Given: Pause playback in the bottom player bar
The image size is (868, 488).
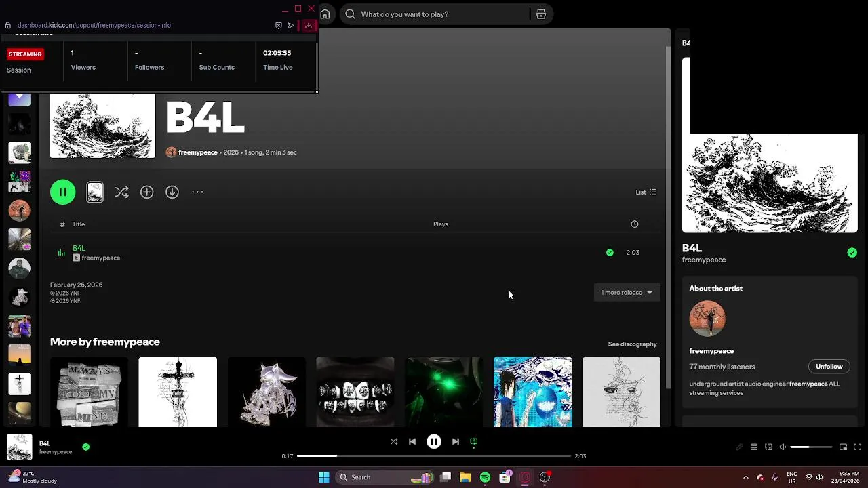Looking at the screenshot, I should point(434,442).
